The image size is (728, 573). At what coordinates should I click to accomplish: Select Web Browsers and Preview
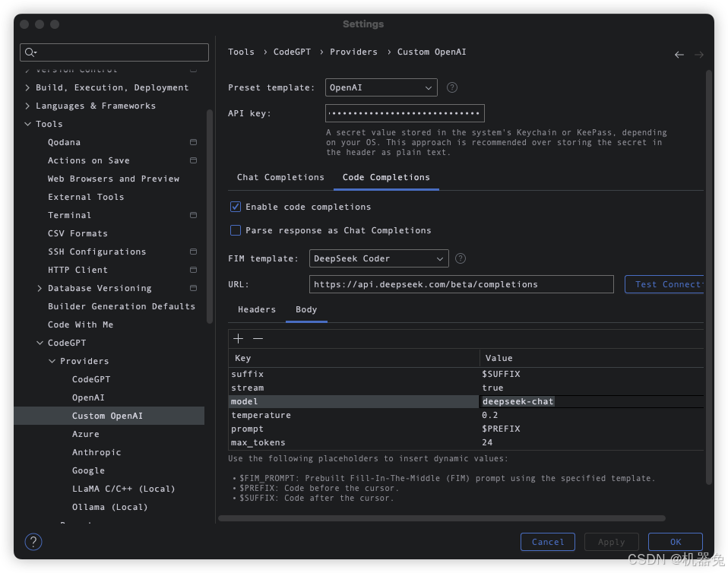point(113,179)
